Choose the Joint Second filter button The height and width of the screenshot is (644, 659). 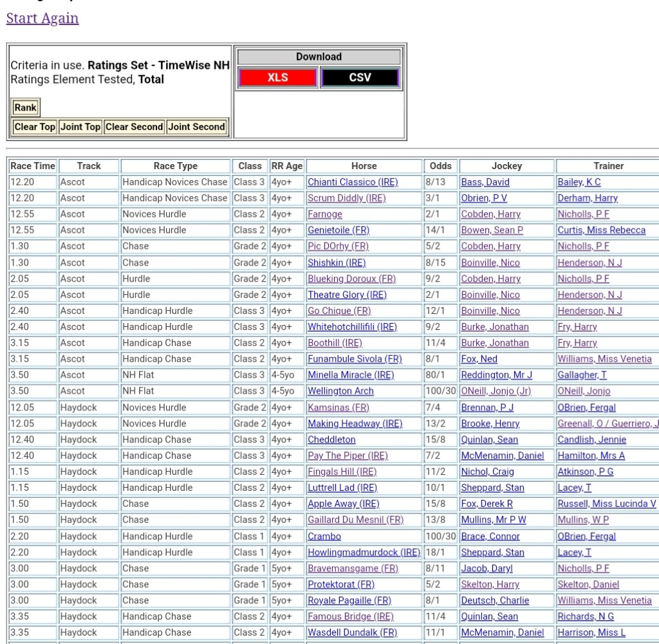[197, 127]
